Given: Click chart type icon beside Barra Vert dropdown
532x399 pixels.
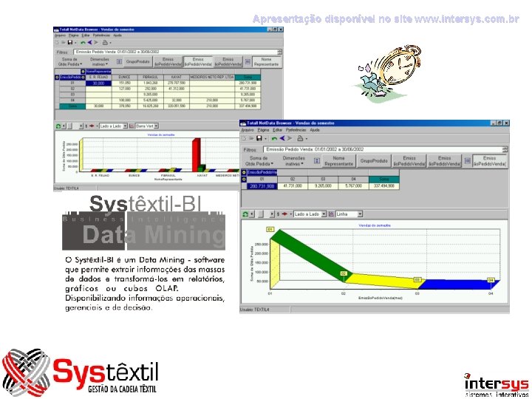Looking at the screenshot, I should (x=132, y=126).
